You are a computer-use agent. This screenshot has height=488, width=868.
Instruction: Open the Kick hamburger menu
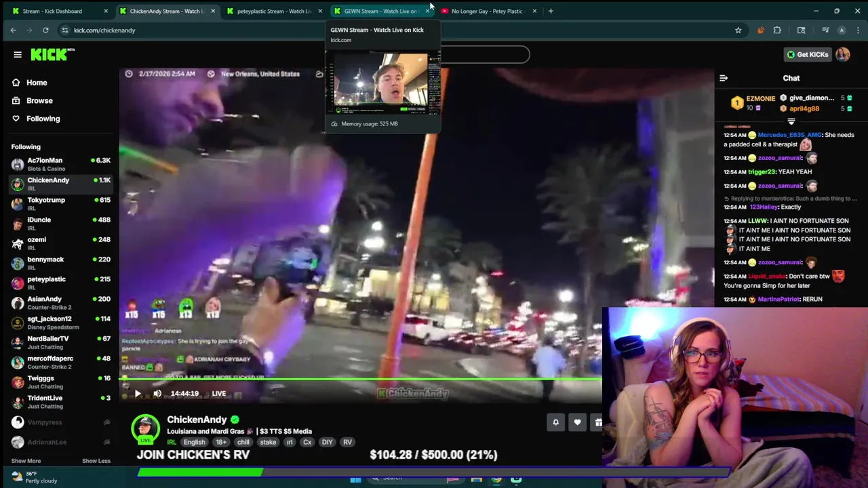pos(18,55)
